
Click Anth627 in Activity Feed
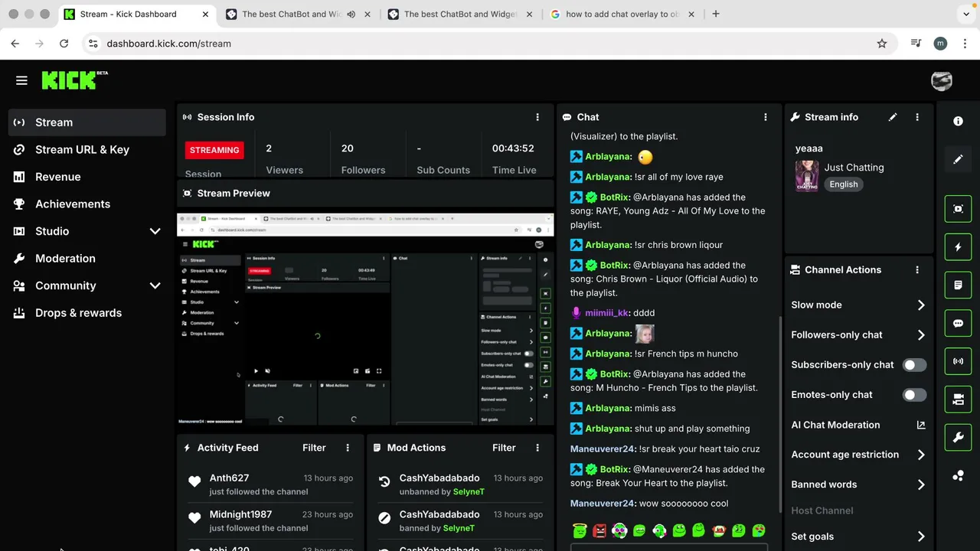(230, 478)
